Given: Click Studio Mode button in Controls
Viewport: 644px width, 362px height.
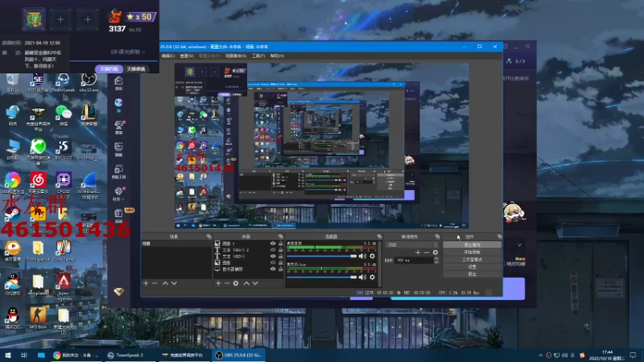Looking at the screenshot, I should (x=472, y=259).
